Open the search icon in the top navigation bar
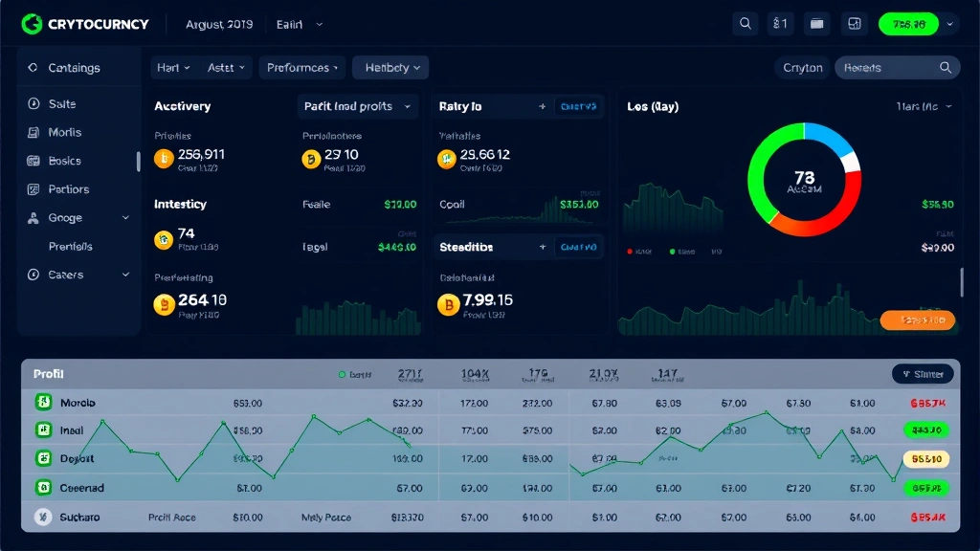Screen dimensions: 980x551 746,23
